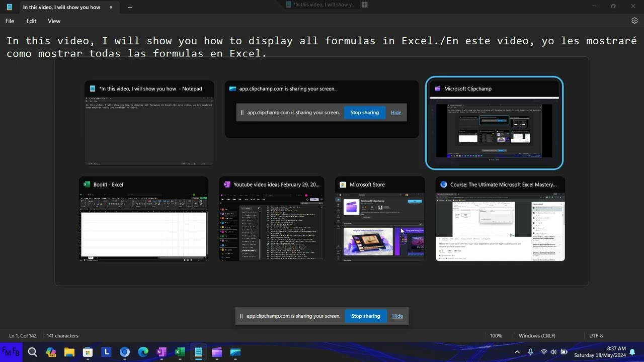644x362 pixels.
Task: Close the unsaved Notepad tab via dot
Action: tap(111, 8)
